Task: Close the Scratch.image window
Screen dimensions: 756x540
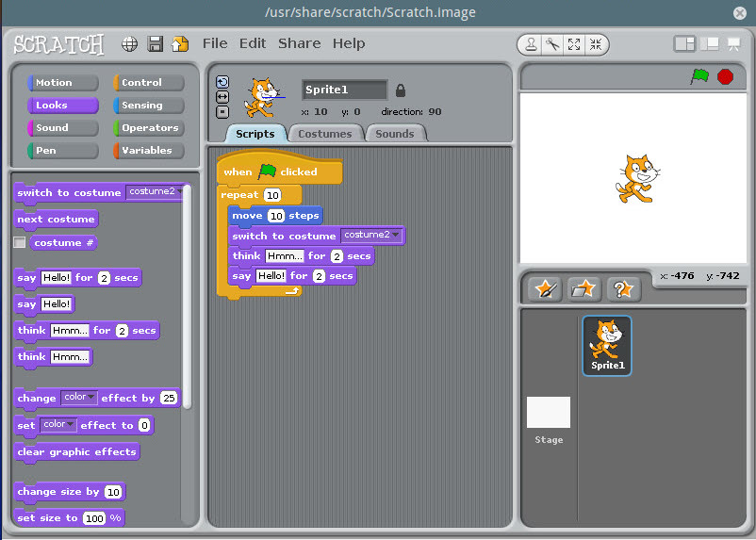Action: pyautogui.click(x=740, y=13)
